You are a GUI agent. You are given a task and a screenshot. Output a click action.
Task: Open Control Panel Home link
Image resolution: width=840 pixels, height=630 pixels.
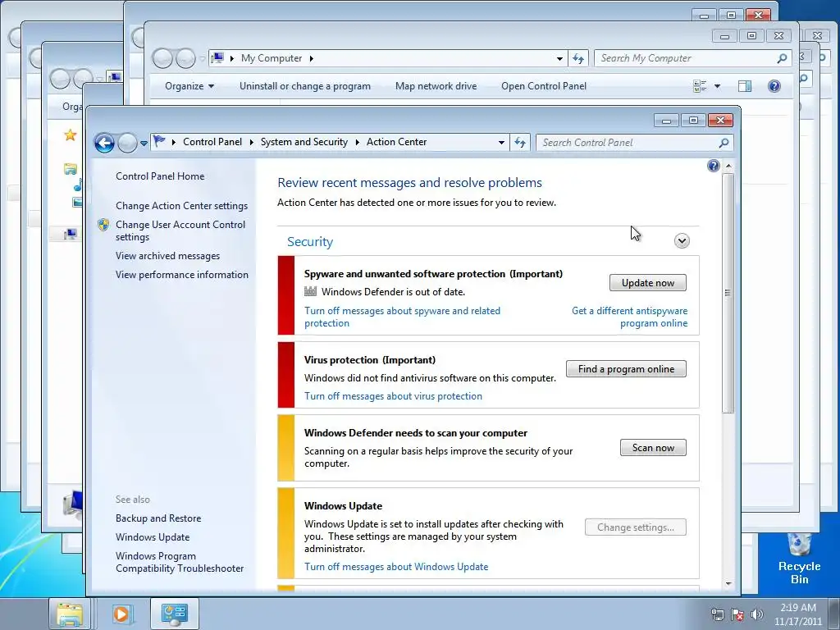pyautogui.click(x=160, y=176)
